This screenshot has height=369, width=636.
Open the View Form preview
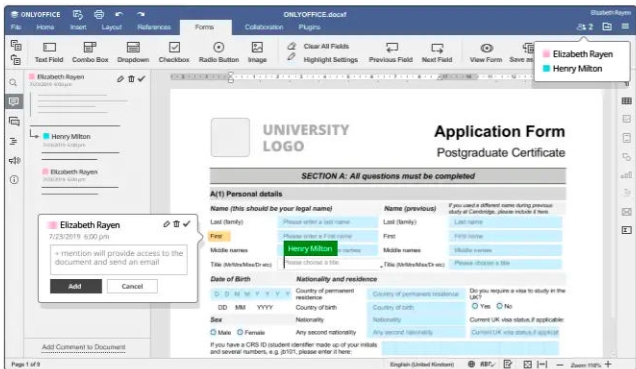[486, 53]
